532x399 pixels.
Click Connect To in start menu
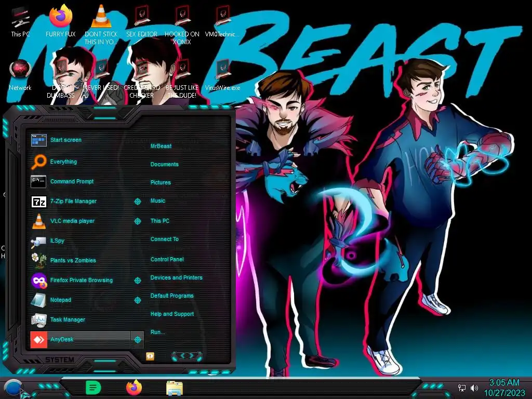[x=164, y=239]
